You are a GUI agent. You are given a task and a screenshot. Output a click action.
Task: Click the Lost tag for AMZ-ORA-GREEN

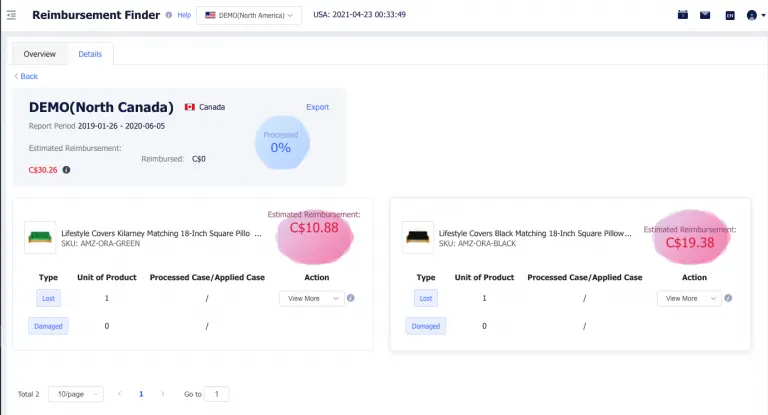48,298
